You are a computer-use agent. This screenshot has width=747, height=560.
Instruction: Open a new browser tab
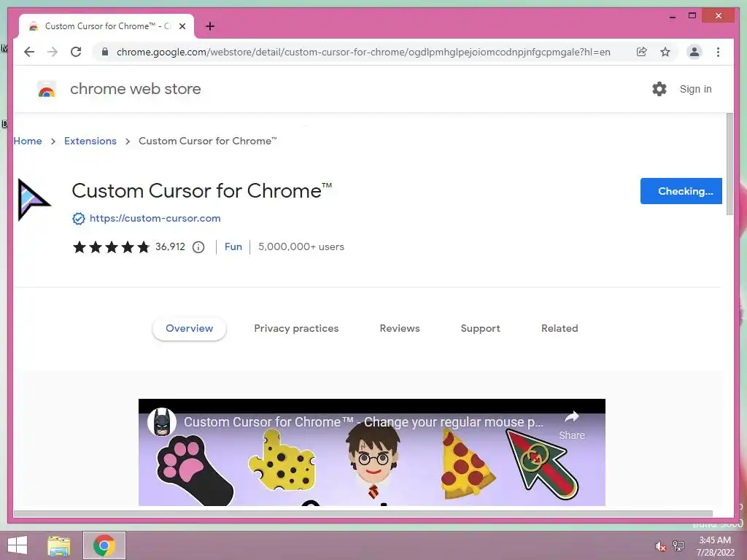tap(210, 26)
